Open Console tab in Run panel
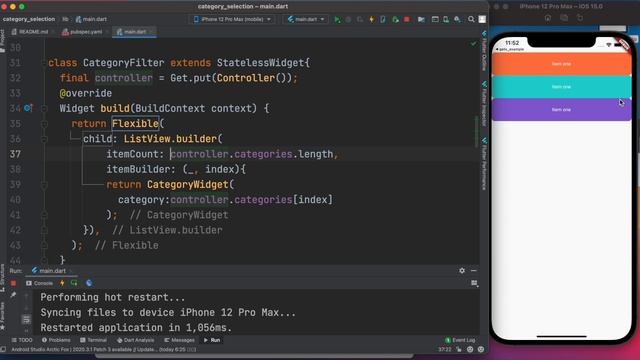The width and height of the screenshot is (640, 360). click(x=40, y=283)
